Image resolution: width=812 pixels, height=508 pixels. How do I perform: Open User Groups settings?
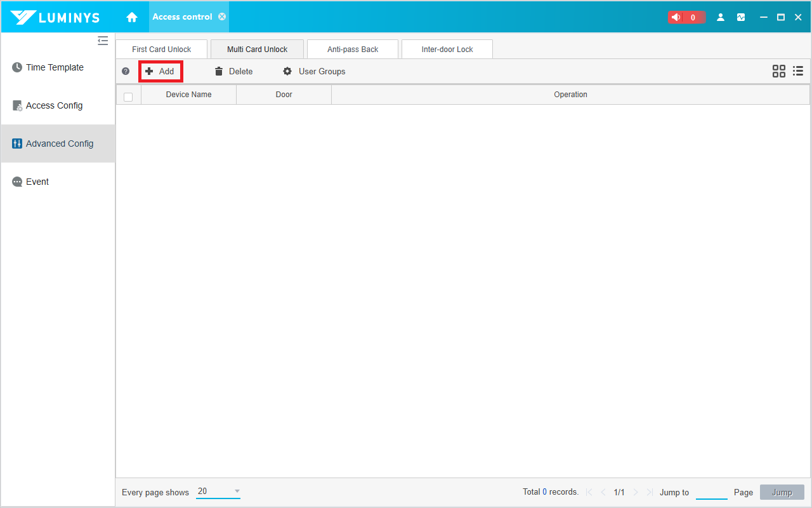[x=315, y=71]
